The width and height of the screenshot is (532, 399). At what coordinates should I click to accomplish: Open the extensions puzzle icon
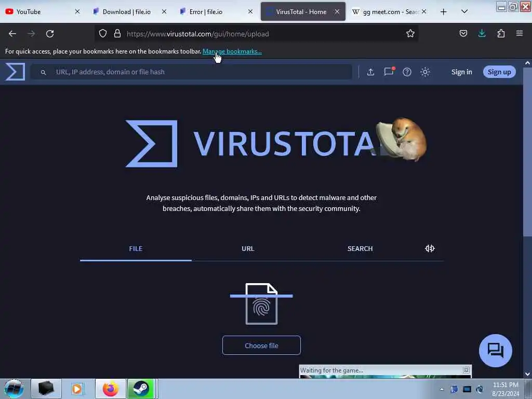[x=501, y=33]
